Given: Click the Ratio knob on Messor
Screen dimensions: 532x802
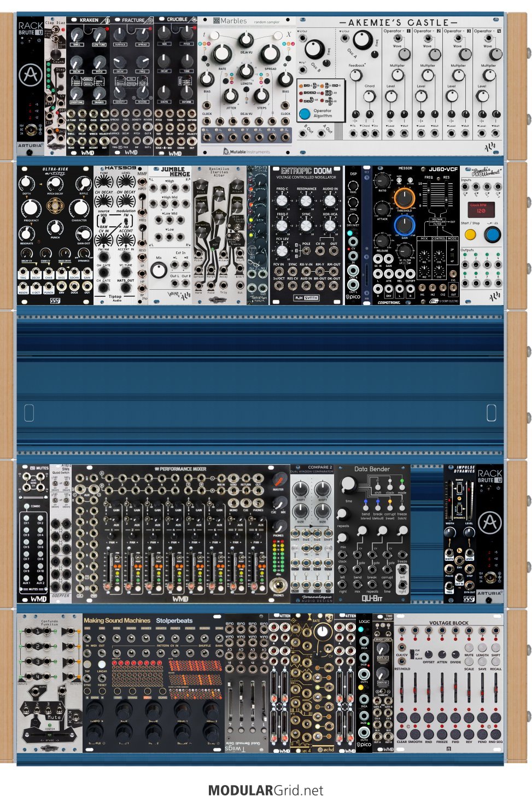Looking at the screenshot, I should point(382,180).
